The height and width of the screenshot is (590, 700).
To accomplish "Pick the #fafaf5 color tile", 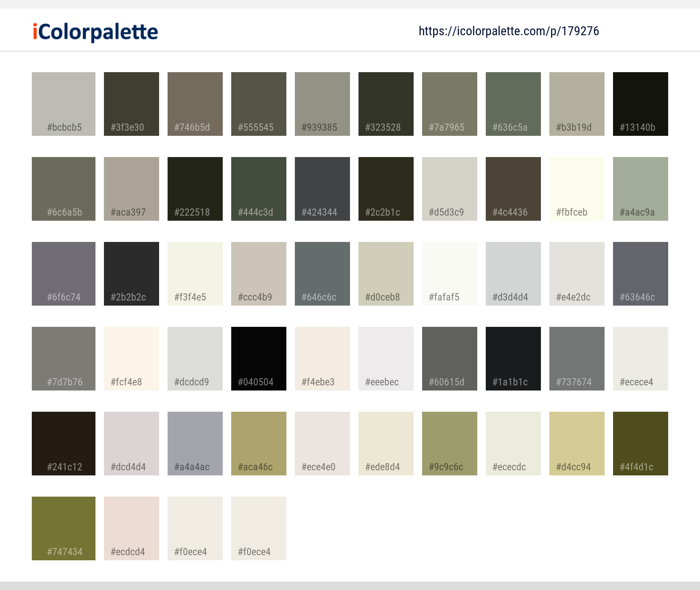I will (450, 274).
